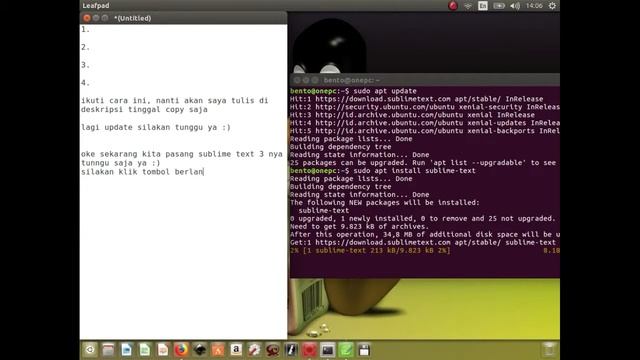Open the Wi-Fi network indicator
The height and width of the screenshot is (360, 640).
pos(468,6)
